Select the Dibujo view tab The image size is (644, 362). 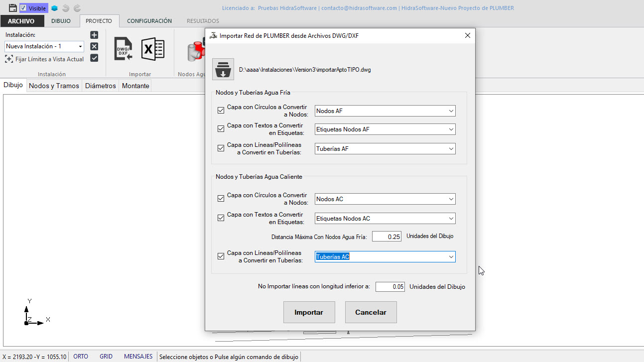[13, 85]
